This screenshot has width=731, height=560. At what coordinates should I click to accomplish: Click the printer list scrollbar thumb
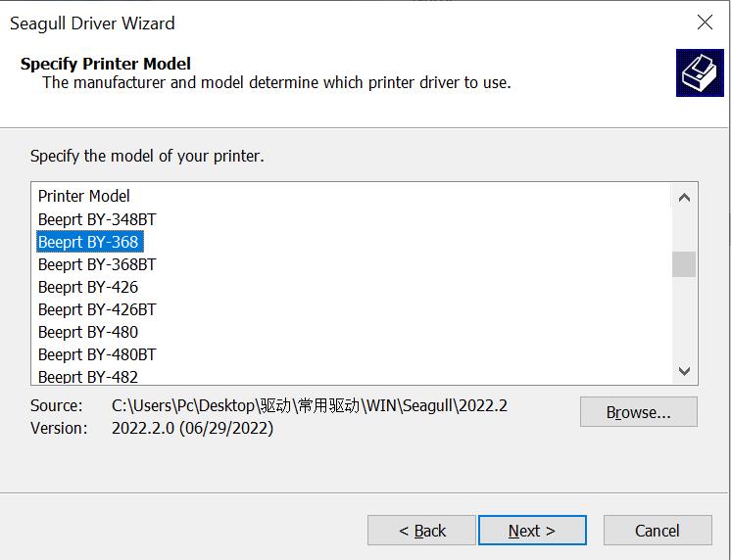[x=684, y=264]
